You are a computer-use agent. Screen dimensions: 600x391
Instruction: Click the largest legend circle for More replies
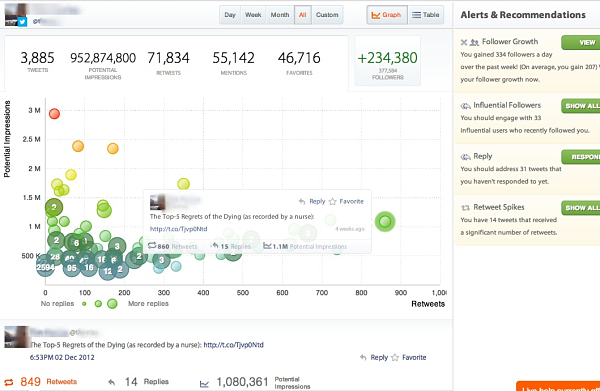click(112, 304)
